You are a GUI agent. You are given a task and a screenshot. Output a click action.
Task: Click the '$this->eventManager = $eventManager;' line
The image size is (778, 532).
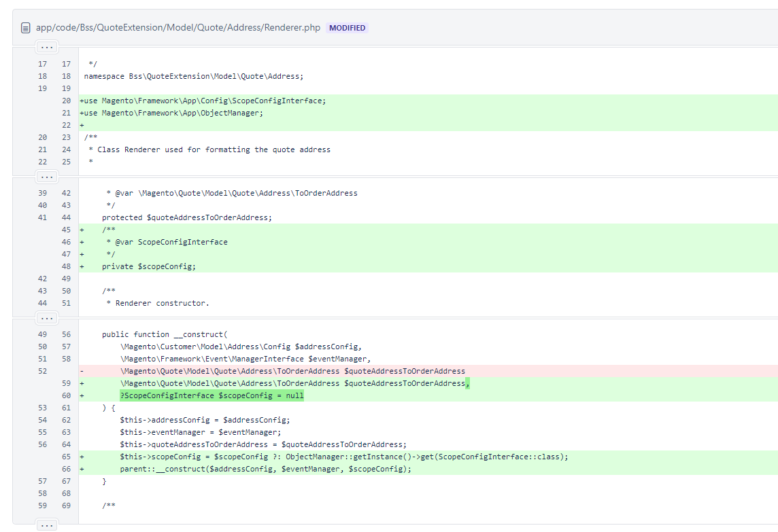coord(201,432)
